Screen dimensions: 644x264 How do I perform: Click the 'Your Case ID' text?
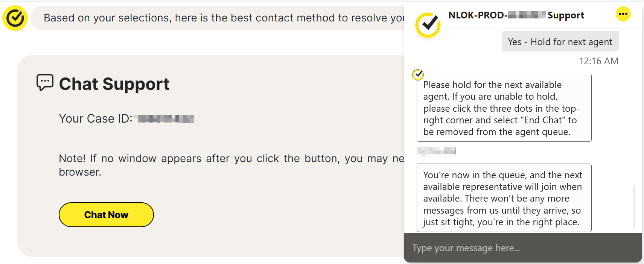pos(96,118)
